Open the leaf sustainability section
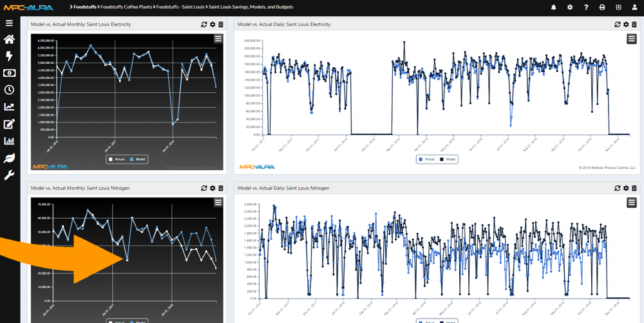Image resolution: width=644 pixels, height=323 pixels. (x=9, y=158)
